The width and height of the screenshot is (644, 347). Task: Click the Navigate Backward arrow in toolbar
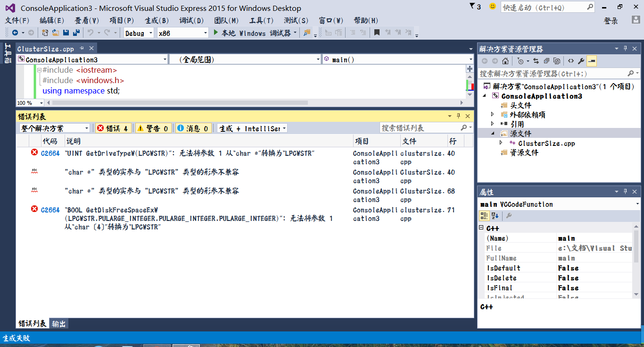click(15, 33)
